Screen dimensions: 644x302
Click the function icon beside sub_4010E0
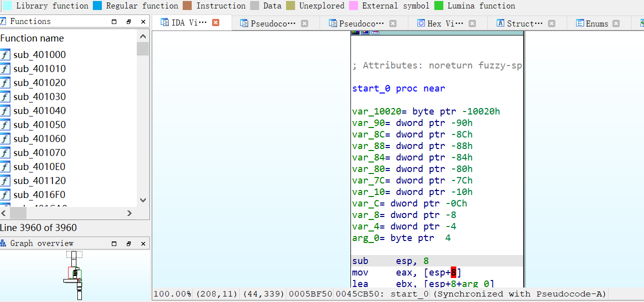click(5, 167)
